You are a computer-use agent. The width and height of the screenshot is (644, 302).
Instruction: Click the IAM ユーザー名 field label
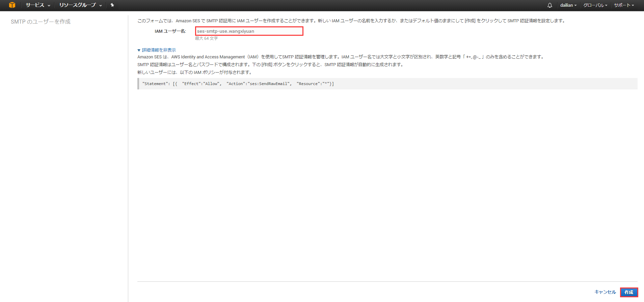pos(170,31)
